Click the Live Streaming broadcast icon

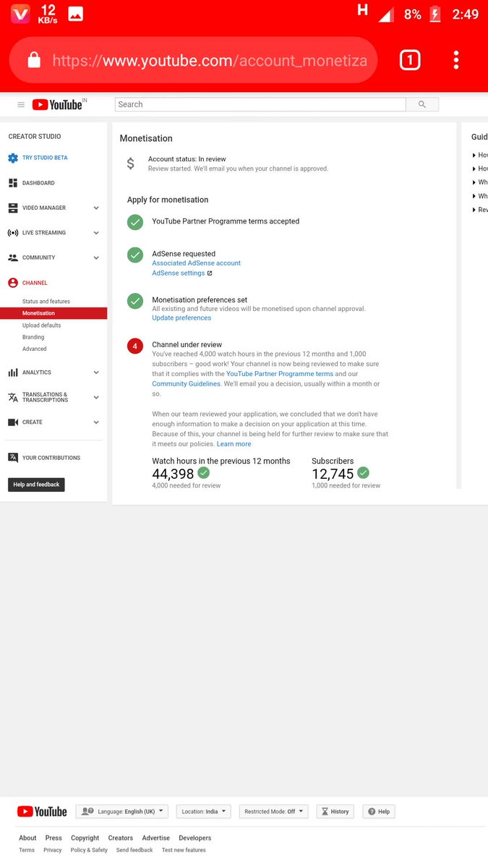pyautogui.click(x=13, y=233)
